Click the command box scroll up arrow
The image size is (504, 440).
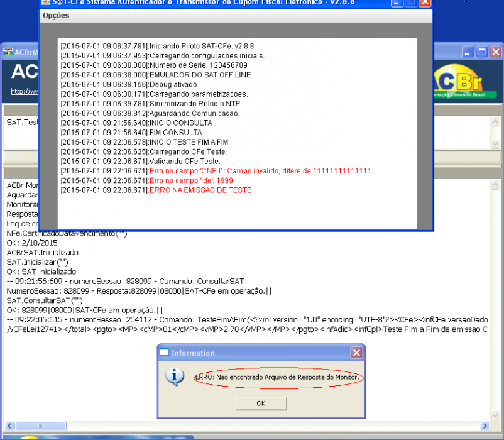point(495,121)
